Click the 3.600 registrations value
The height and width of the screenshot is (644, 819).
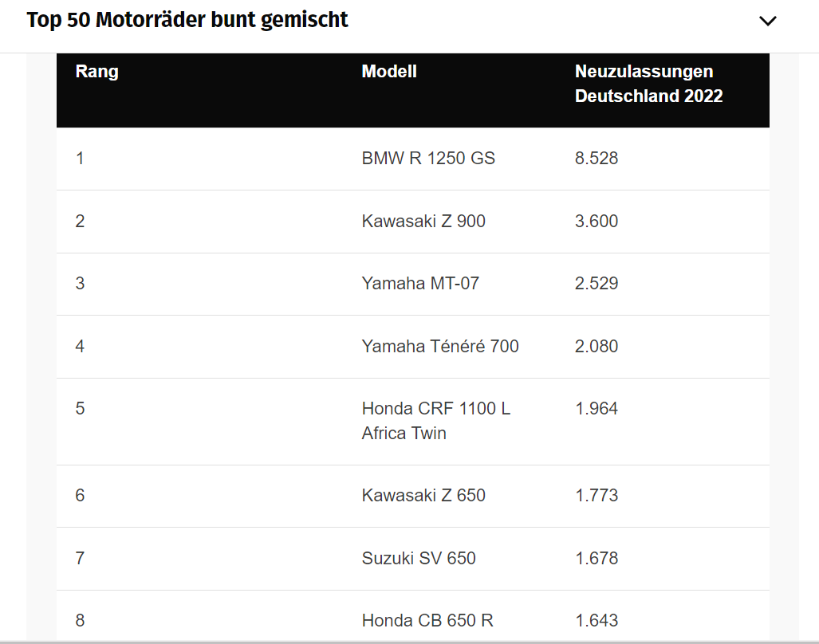597,222
